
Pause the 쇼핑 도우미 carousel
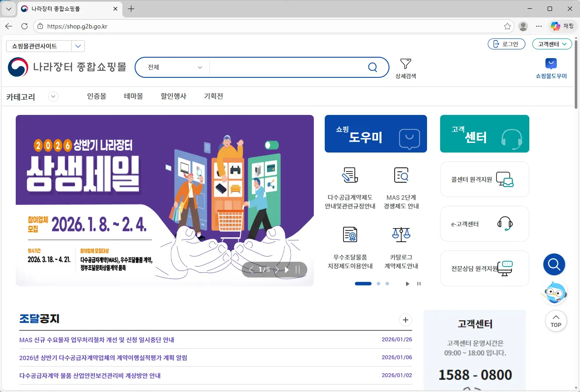point(419,284)
